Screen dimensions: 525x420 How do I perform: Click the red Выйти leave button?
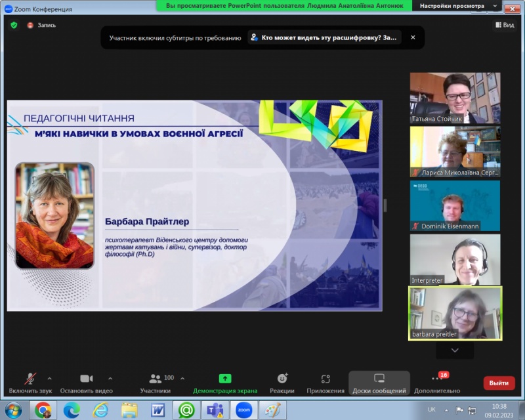[x=499, y=383]
